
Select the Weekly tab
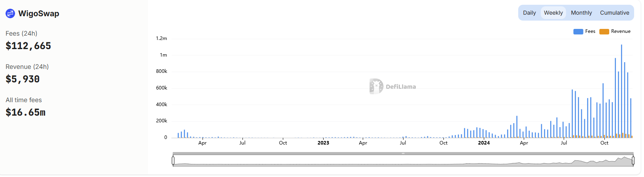point(553,13)
